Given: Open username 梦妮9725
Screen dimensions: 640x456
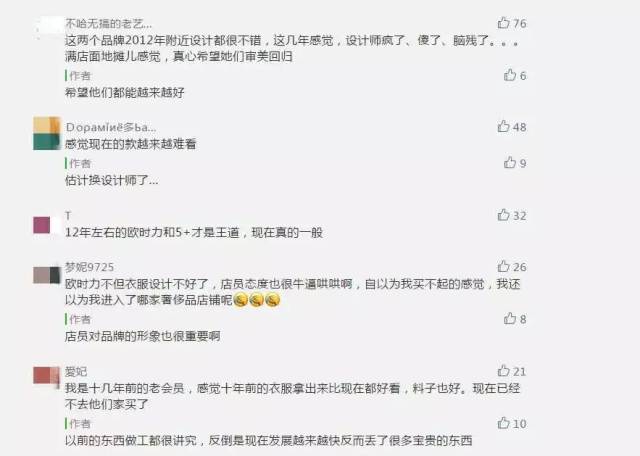Looking at the screenshot, I should (x=89, y=267).
